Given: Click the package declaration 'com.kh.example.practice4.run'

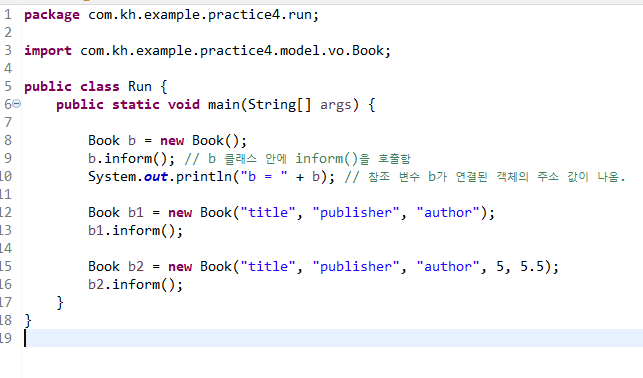Looking at the screenshot, I should (x=200, y=15).
